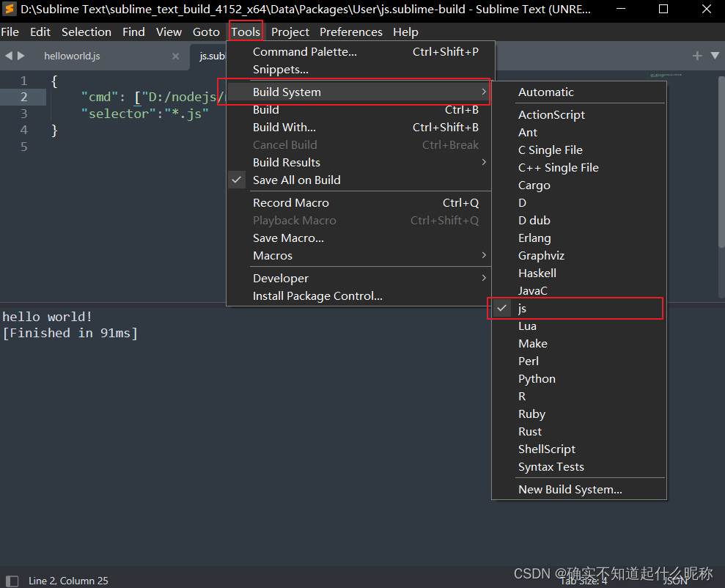This screenshot has height=588, width=725.
Task: Add a new tab with plus icon
Action: click(697, 56)
